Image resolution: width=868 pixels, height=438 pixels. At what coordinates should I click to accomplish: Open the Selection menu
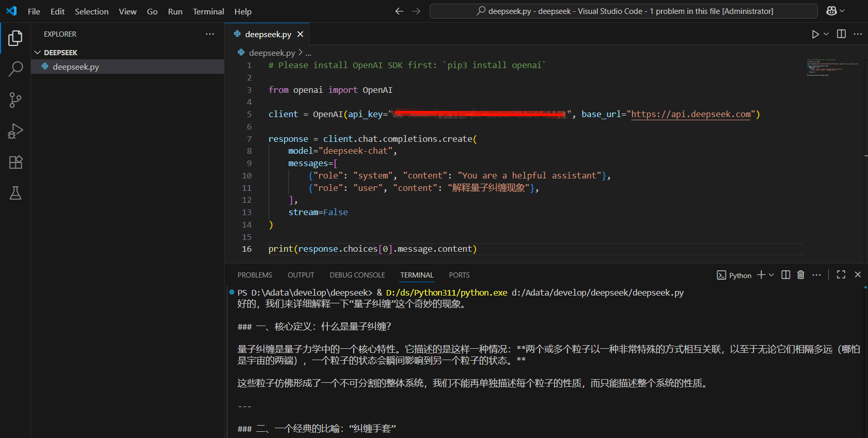pyautogui.click(x=91, y=11)
